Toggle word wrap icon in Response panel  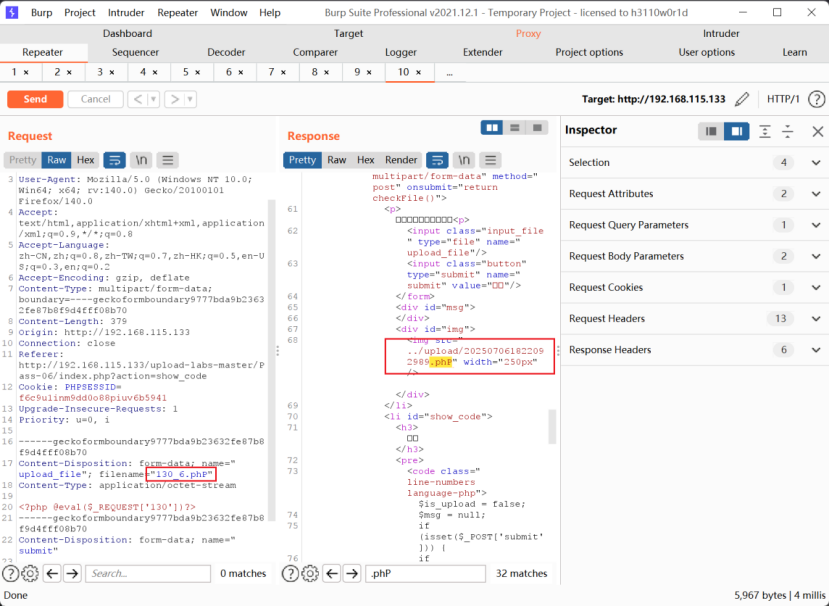(x=437, y=160)
